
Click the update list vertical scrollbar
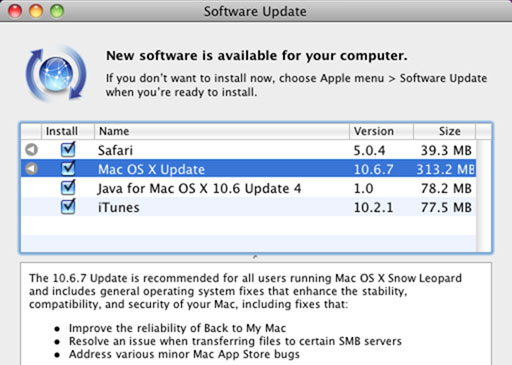coord(483,195)
